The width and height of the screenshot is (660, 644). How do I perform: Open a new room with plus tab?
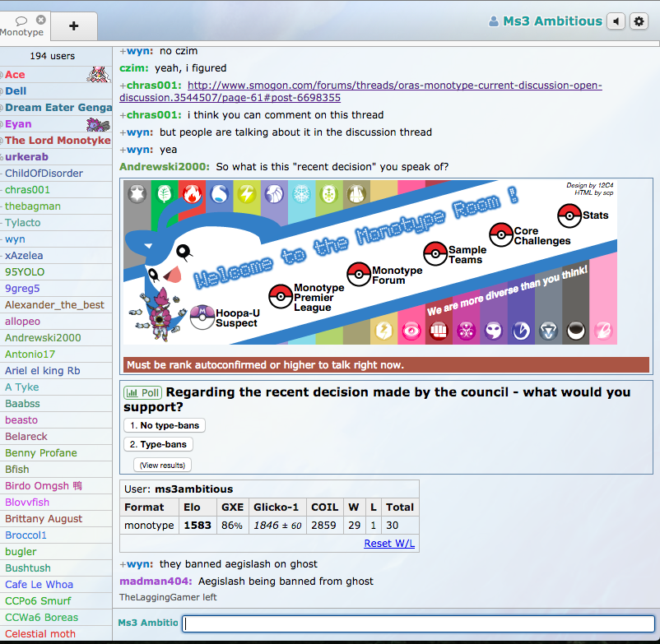(74, 26)
